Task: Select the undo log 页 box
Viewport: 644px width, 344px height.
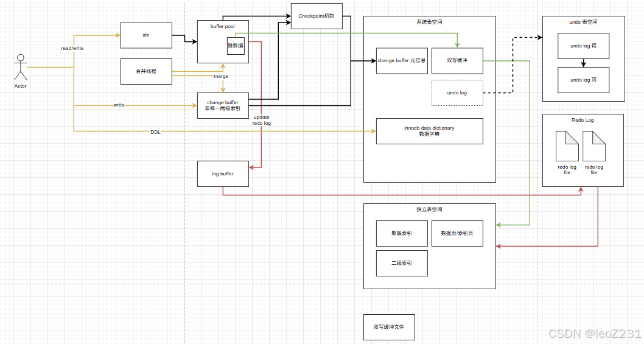Action: coord(583,80)
